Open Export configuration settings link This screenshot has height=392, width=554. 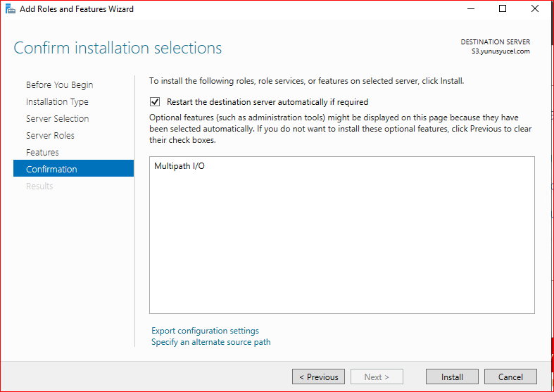click(x=205, y=331)
